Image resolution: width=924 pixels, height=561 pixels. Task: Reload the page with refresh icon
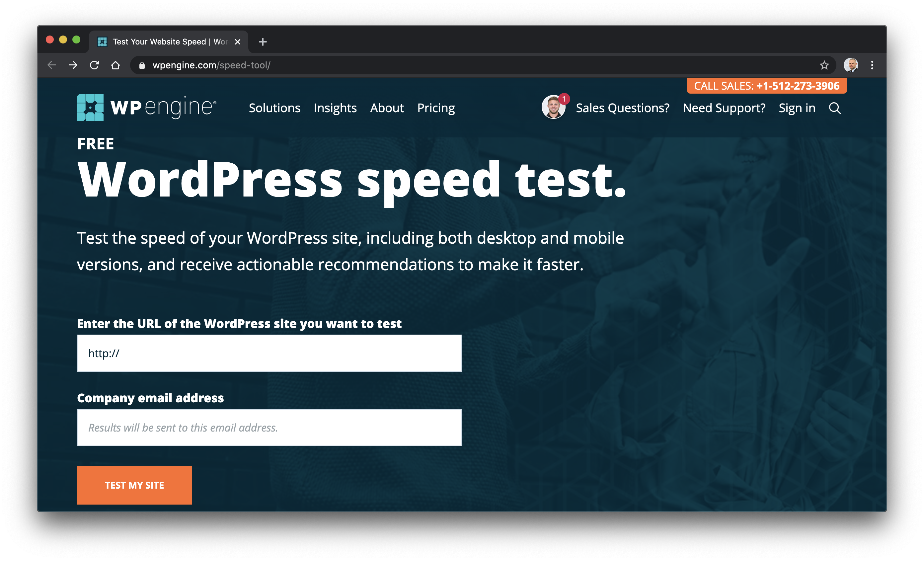[x=95, y=65]
